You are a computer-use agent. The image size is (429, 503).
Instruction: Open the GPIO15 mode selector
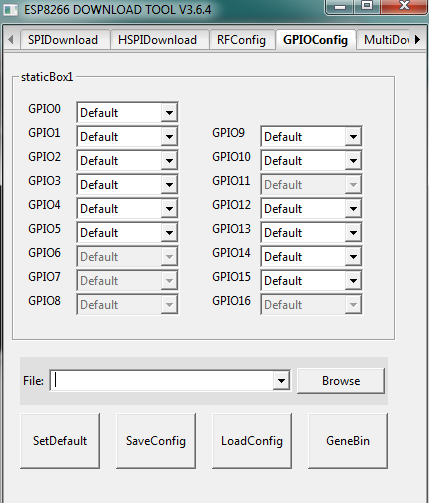click(x=353, y=281)
